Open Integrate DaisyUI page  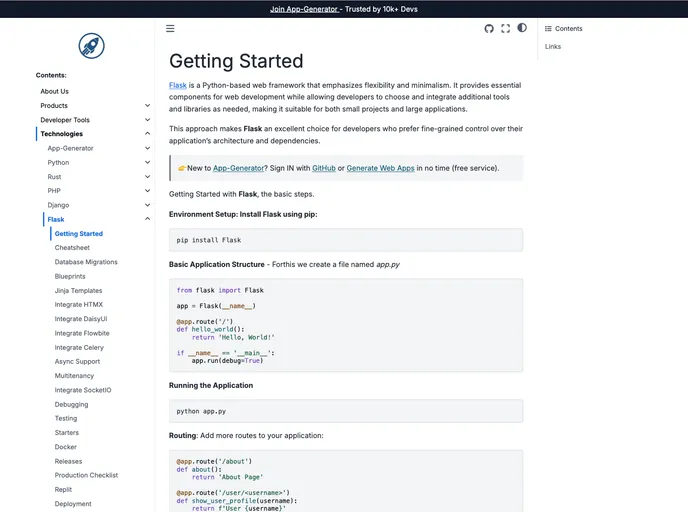click(x=81, y=319)
